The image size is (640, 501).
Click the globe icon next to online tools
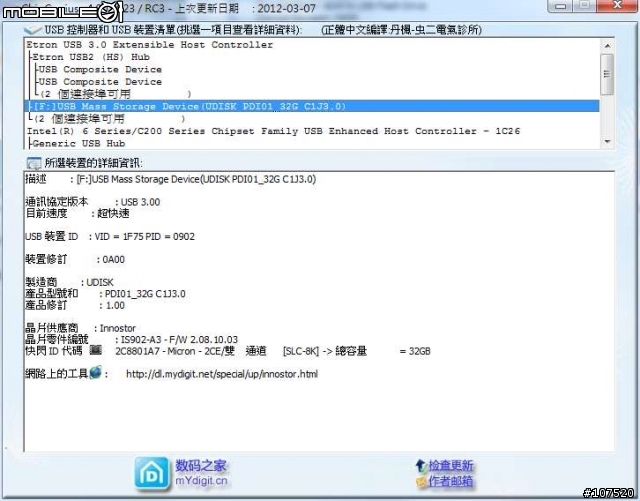pyautogui.click(x=95, y=372)
